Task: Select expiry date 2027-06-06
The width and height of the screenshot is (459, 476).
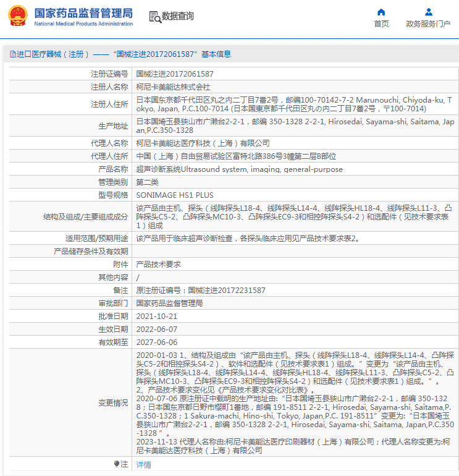Action: point(156,342)
